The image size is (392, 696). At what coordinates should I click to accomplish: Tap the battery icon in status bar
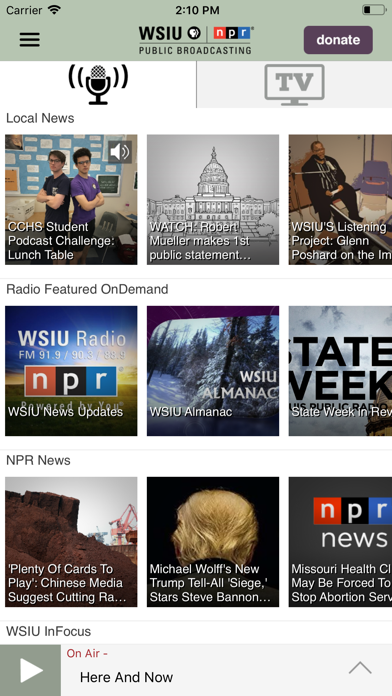tap(374, 10)
